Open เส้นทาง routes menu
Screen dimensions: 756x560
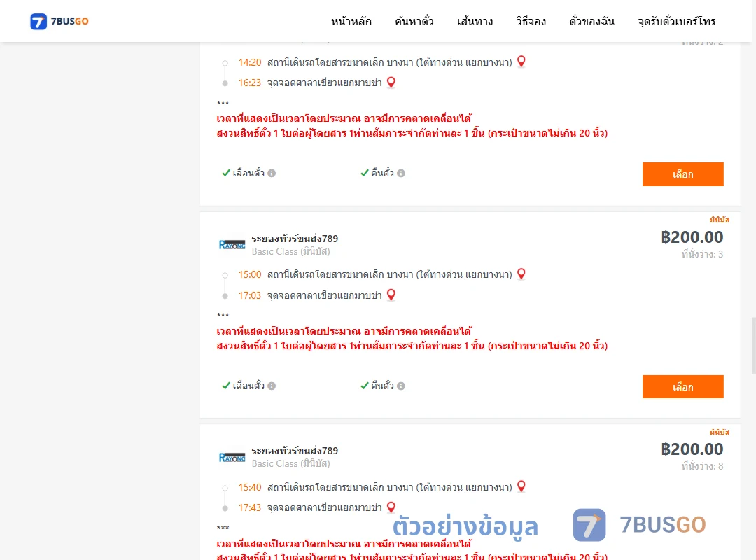click(475, 21)
